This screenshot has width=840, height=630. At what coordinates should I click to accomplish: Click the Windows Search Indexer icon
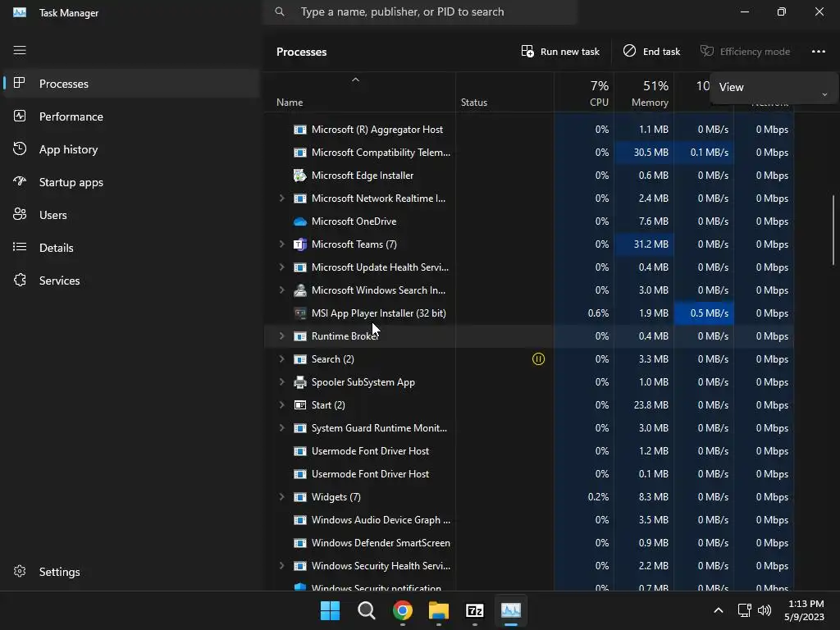click(x=300, y=290)
